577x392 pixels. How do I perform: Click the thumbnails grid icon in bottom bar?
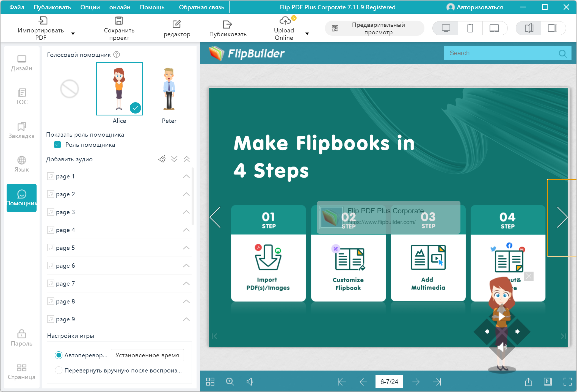pos(210,382)
